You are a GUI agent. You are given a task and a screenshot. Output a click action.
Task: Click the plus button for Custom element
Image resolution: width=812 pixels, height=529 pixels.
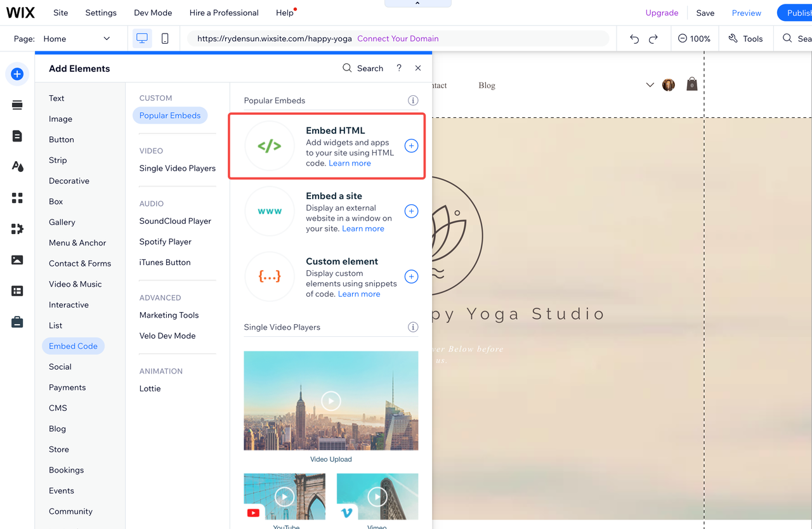point(411,277)
